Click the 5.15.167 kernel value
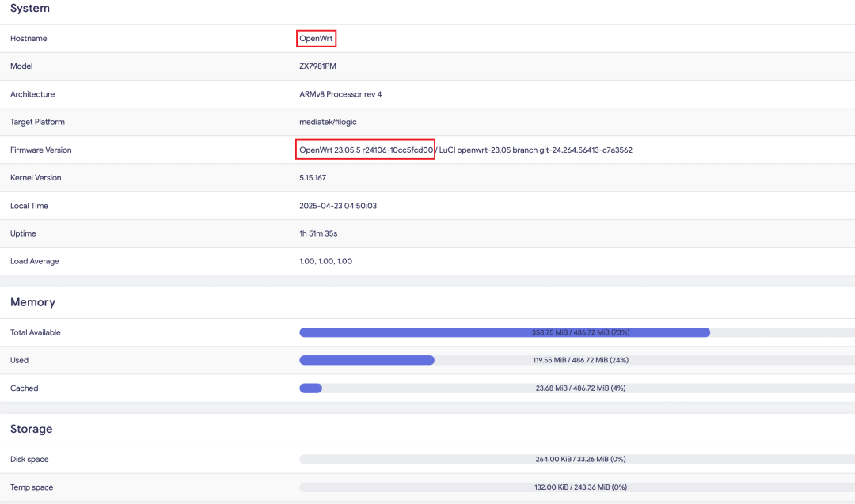Viewport: 855px width, 504px height. 313,177
